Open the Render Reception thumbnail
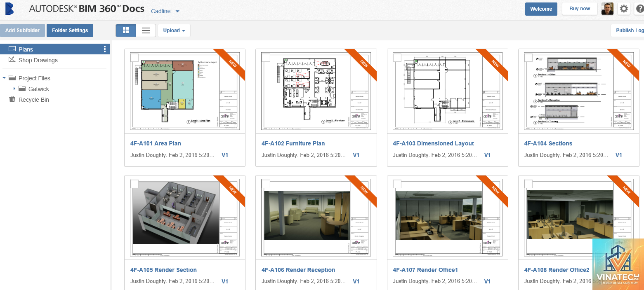 [316, 217]
